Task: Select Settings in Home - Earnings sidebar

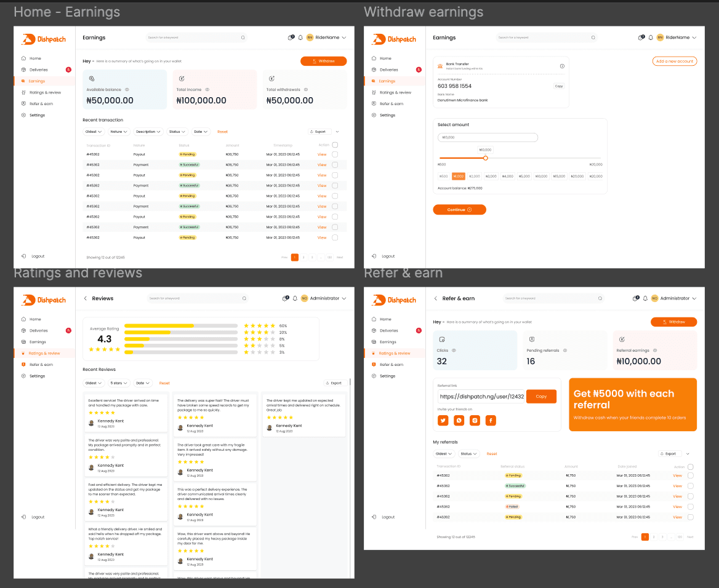Action: 38,115
